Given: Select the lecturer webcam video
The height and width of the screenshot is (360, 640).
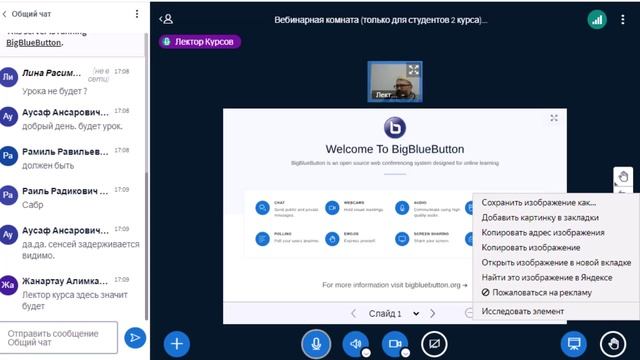Looking at the screenshot, I should pyautogui.click(x=395, y=82).
